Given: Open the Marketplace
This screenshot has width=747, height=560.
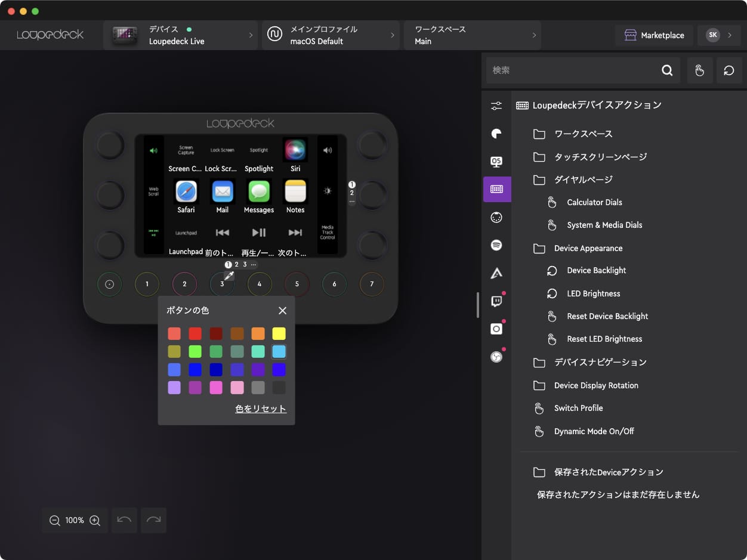Looking at the screenshot, I should (x=654, y=35).
